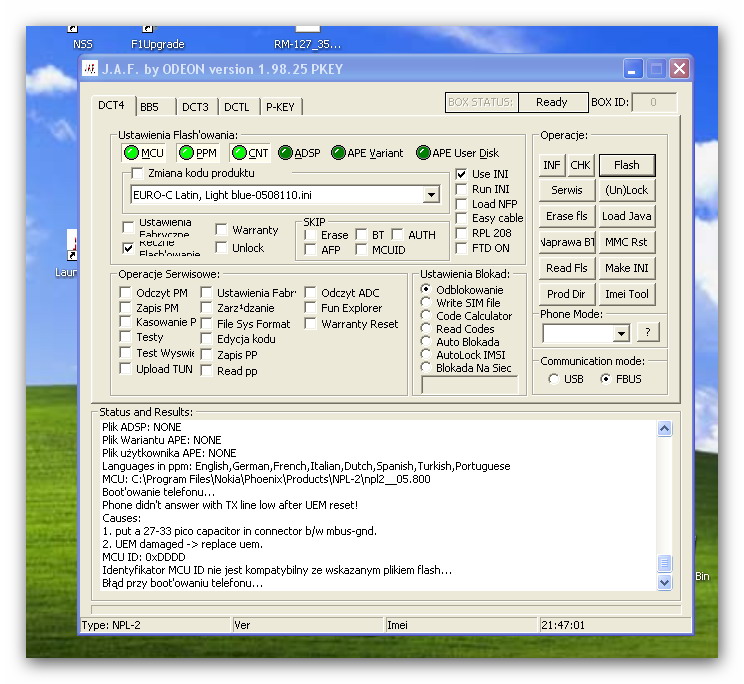The height and width of the screenshot is (684, 744).
Task: Switch to the DCT3 tab
Action: tap(195, 107)
